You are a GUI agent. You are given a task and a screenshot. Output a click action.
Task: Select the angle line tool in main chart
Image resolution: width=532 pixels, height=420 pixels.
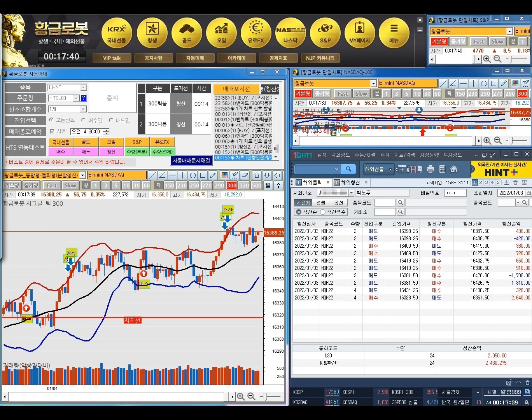coord(163,175)
